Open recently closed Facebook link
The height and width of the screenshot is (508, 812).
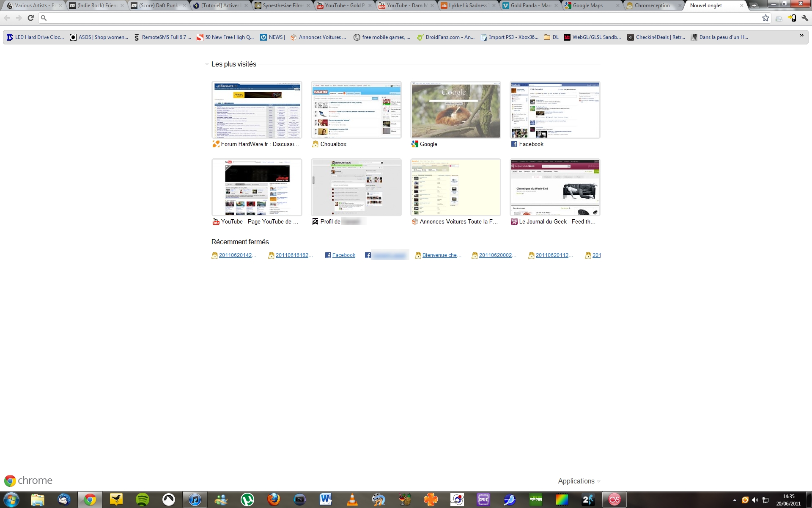[x=343, y=255]
